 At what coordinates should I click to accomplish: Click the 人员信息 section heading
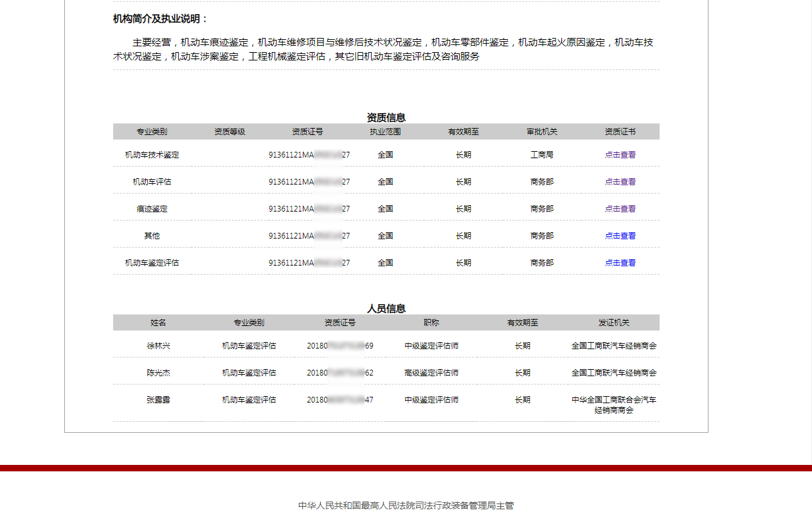386,309
